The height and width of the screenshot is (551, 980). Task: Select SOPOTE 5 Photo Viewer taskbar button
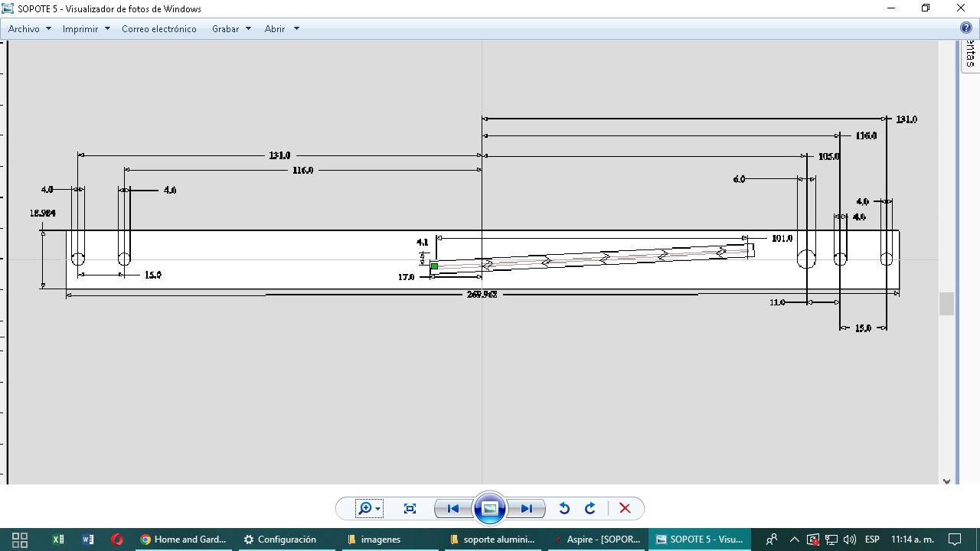coord(700,540)
